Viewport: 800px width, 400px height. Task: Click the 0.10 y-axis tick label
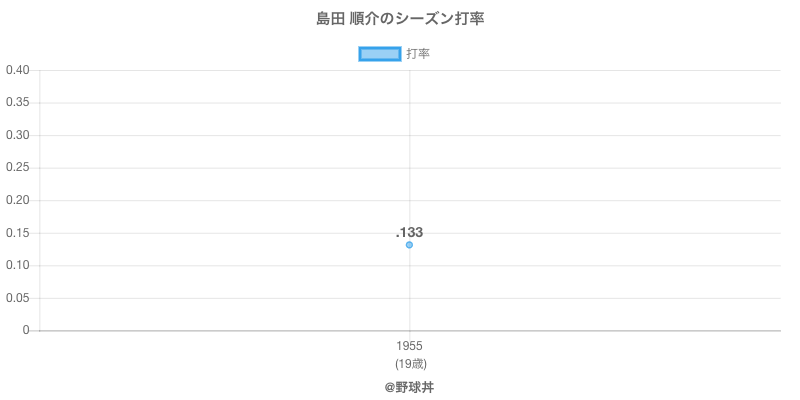click(17, 265)
